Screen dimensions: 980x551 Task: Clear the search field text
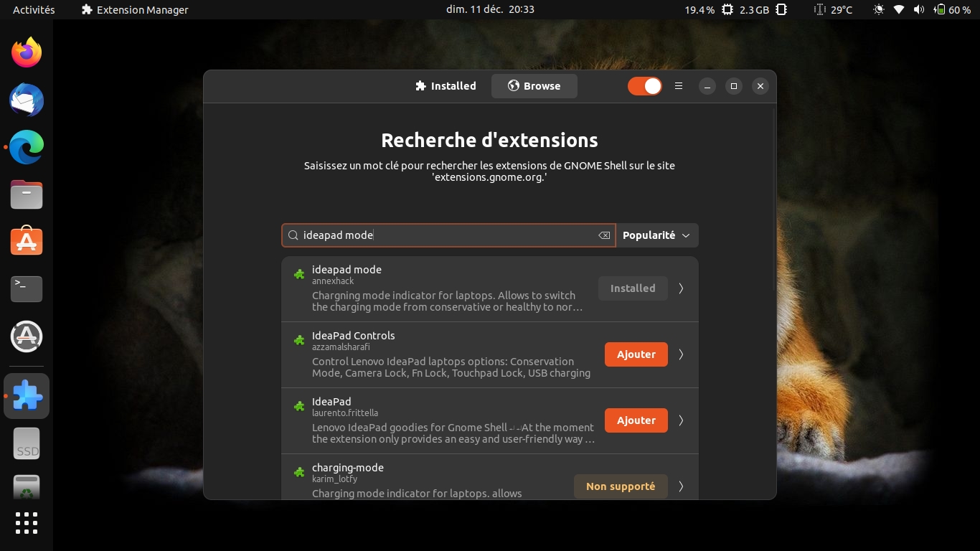[604, 235]
